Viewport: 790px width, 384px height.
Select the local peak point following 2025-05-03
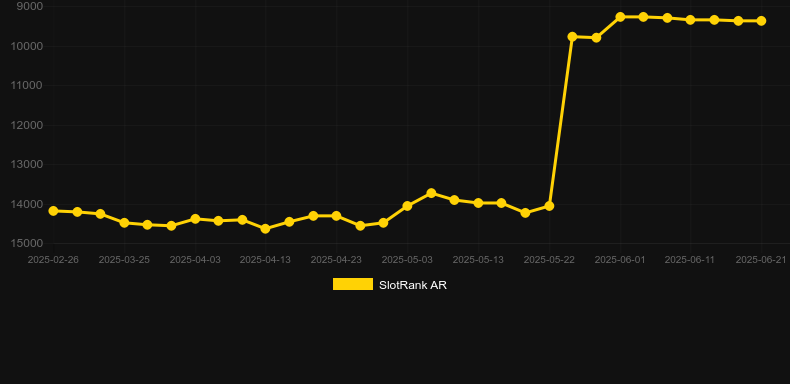pyautogui.click(x=431, y=193)
